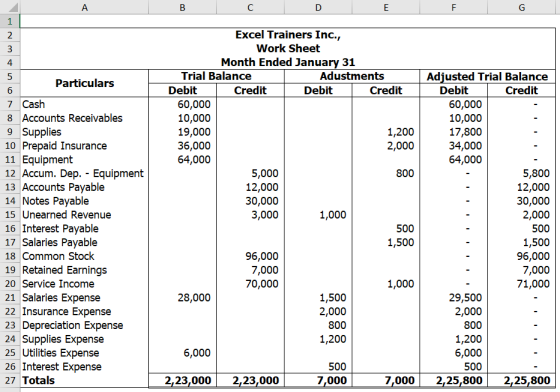
Task: Click the 'Prepaid Insurance' cell
Action: 84,146
